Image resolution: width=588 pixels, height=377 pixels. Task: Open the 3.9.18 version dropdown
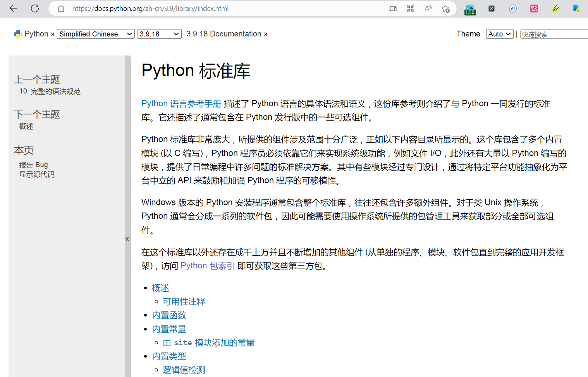160,34
